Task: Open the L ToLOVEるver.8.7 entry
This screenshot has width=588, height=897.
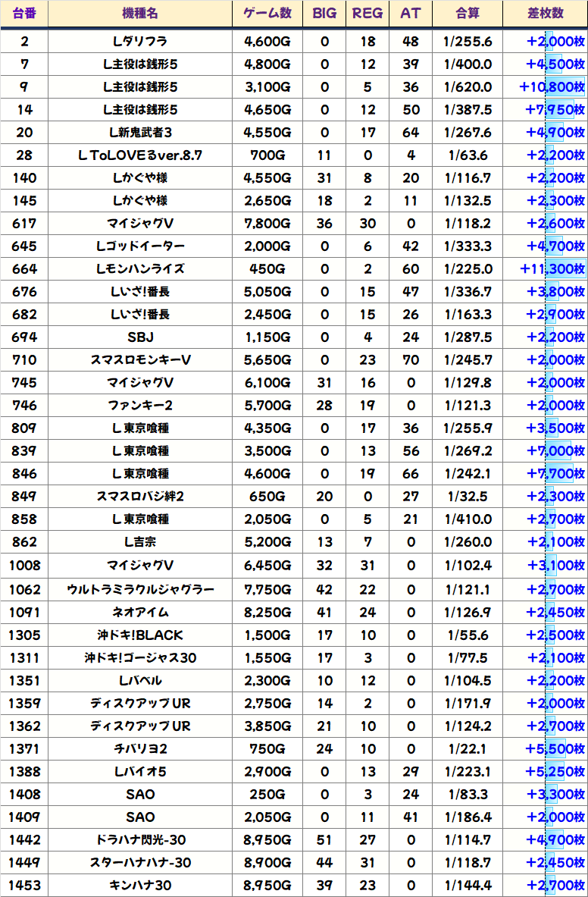Action: point(140,155)
